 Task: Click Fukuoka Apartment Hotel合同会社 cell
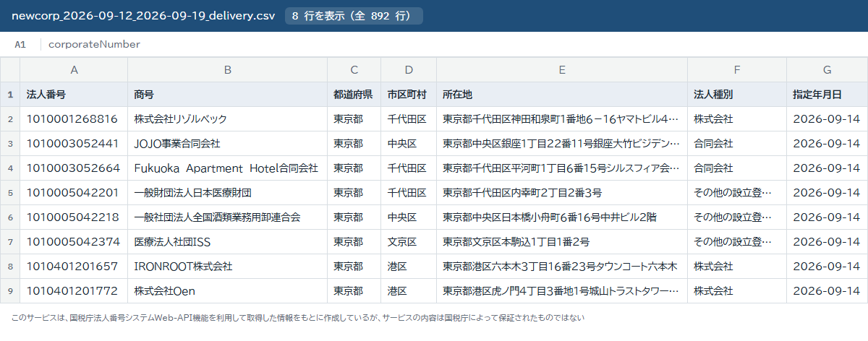click(228, 168)
